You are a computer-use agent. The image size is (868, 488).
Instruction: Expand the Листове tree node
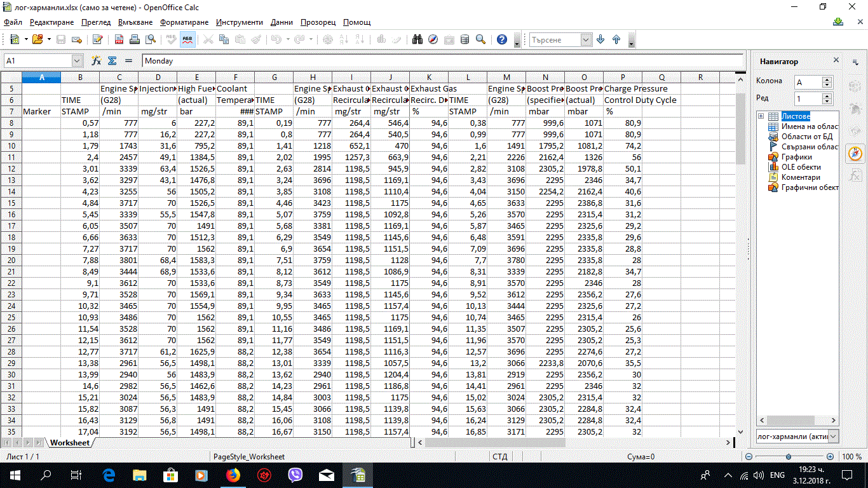(x=761, y=116)
